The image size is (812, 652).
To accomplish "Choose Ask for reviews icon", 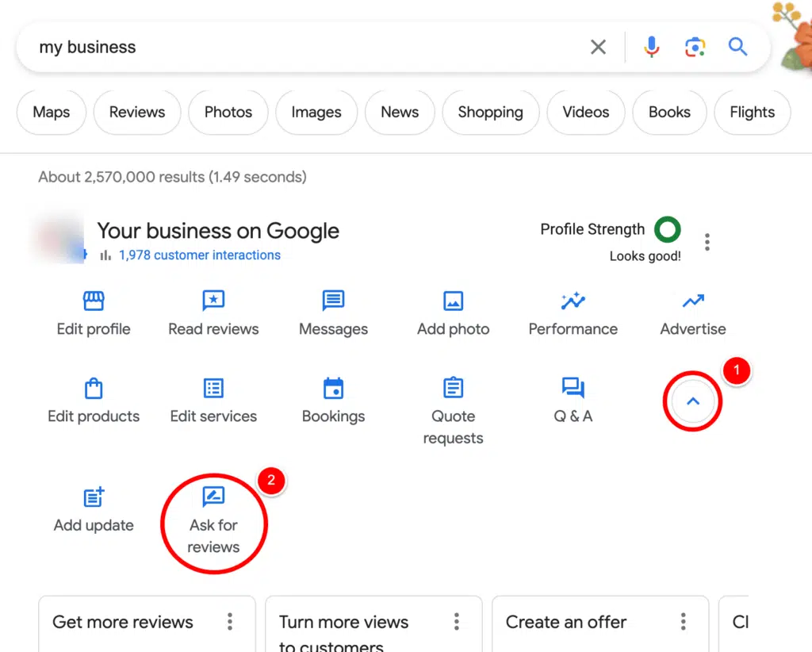I will [x=213, y=496].
